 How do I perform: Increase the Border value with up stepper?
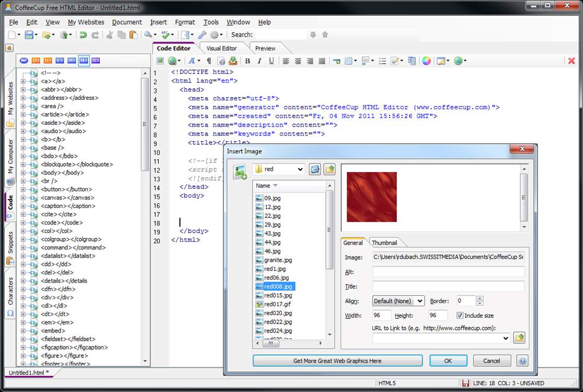(479, 298)
